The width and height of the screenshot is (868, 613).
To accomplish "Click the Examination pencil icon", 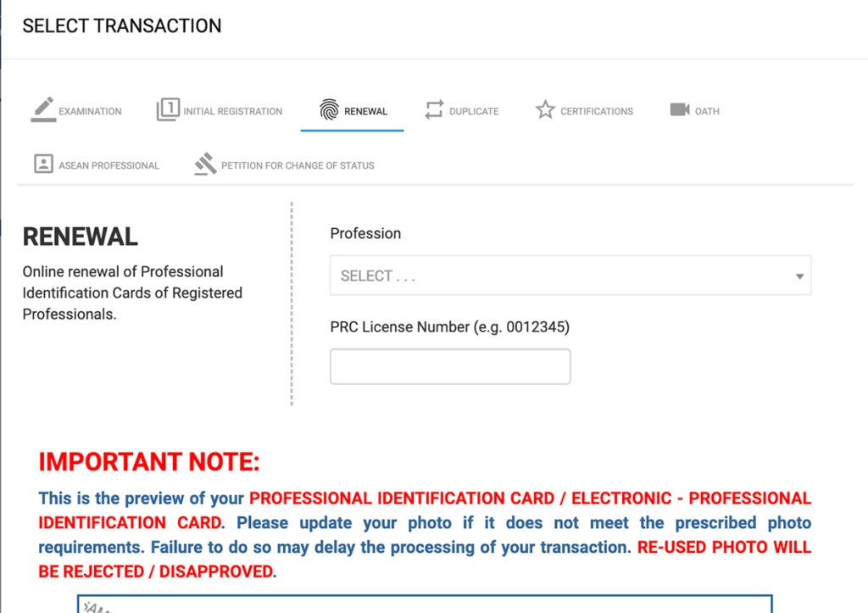I will (x=43, y=110).
